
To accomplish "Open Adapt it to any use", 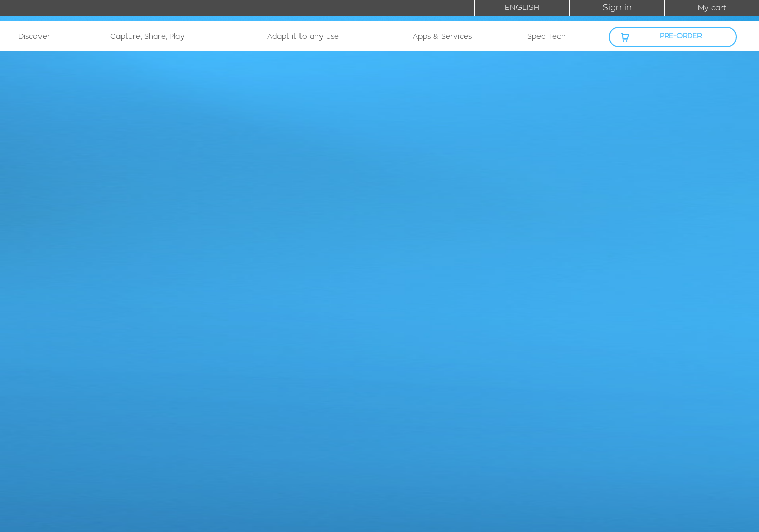I will [303, 36].
